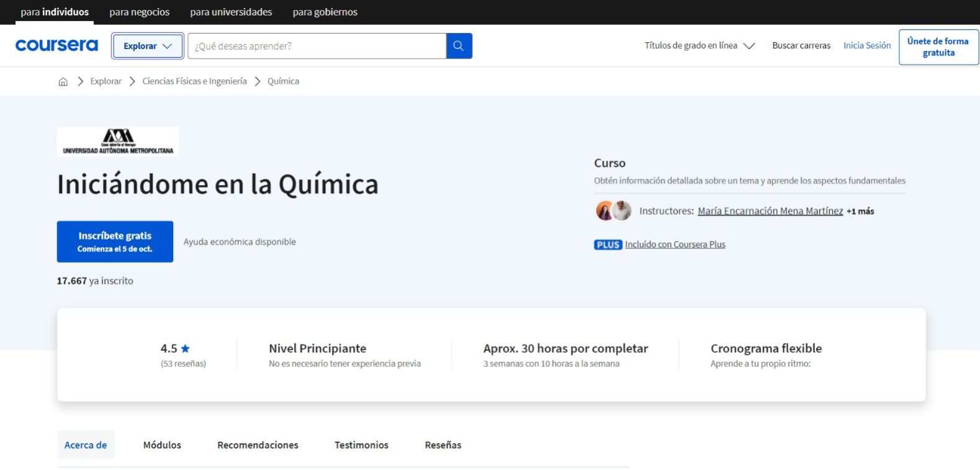The image size is (980, 470).
Task: Click the blue PLUS badge
Action: tap(608, 245)
